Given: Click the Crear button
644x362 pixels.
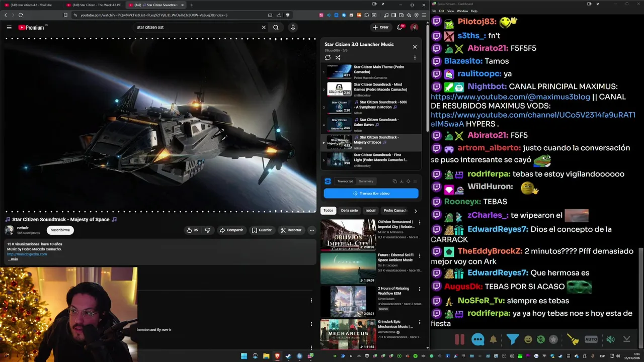Looking at the screenshot, I should point(381,27).
